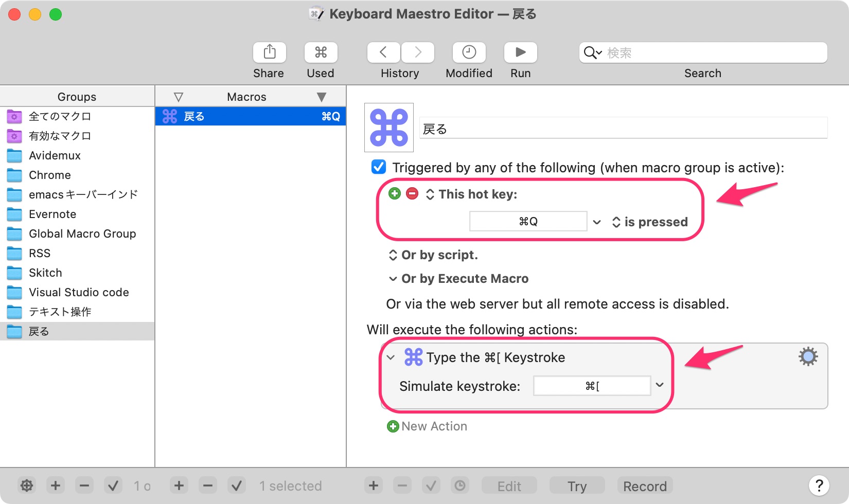The width and height of the screenshot is (849, 504).
Task: Select the 戻る group in sidebar
Action: click(77, 331)
